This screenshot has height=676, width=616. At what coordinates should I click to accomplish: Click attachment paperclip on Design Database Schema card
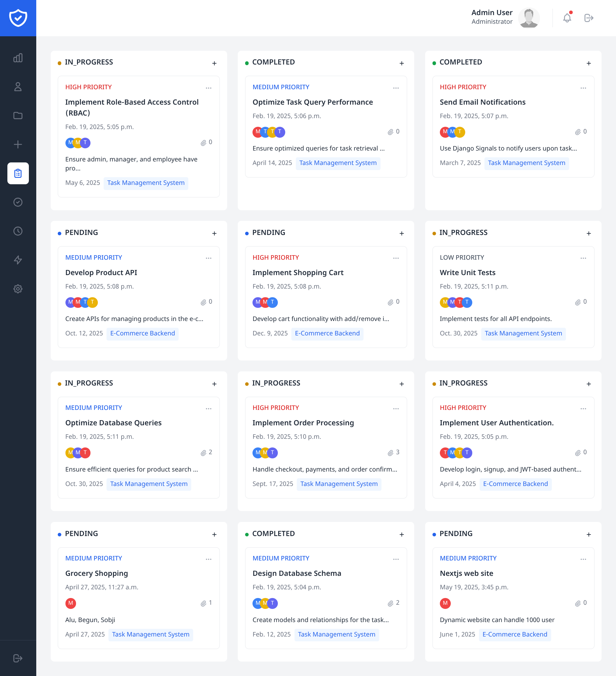(x=390, y=603)
